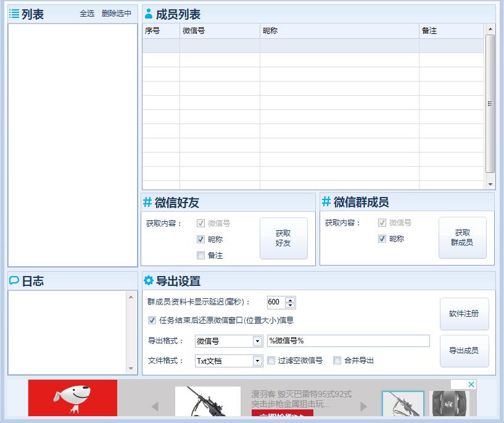This screenshot has height=423, width=504.
Task: Enable 备注 checkbox under 微信好友
Action: pos(200,255)
